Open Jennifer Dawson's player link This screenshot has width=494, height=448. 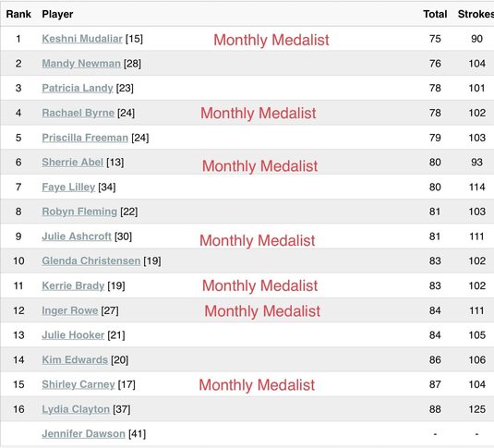coord(83,434)
